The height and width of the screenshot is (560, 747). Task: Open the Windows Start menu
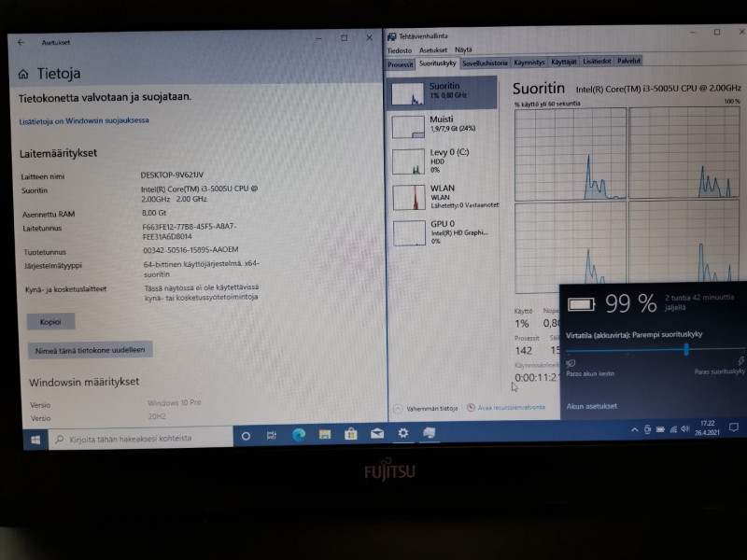pyautogui.click(x=35, y=439)
